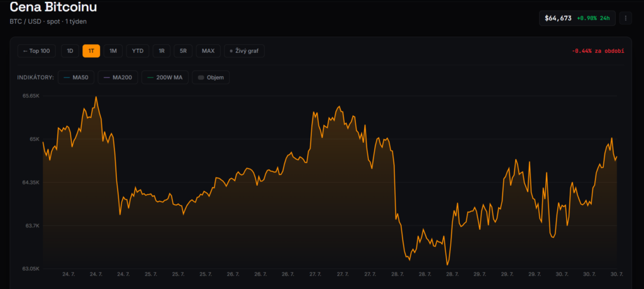Image resolution: width=644 pixels, height=289 pixels.
Task: Toggle the MA200 indicator
Action: [x=118, y=77]
